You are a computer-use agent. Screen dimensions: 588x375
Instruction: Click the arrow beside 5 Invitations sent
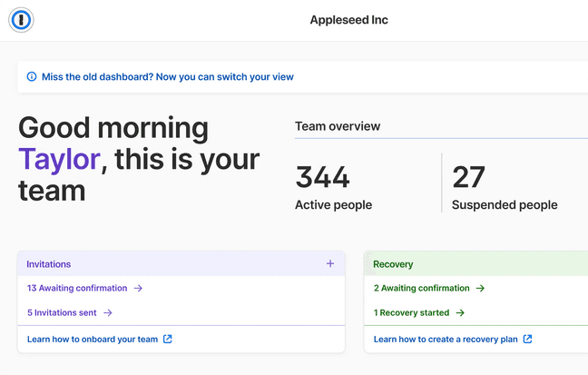coord(108,312)
